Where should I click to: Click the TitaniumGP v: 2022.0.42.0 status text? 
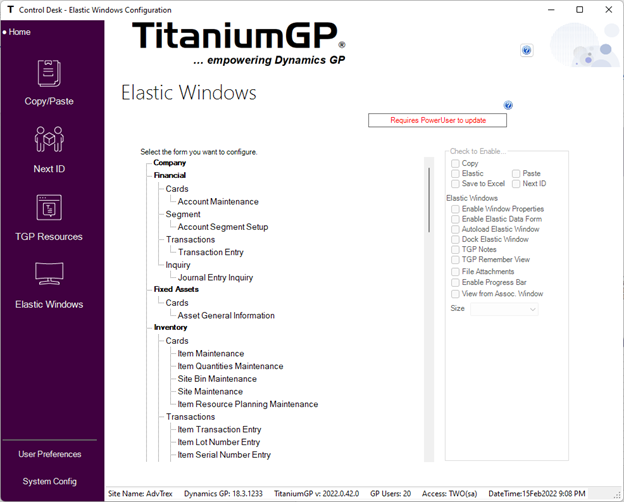316,494
